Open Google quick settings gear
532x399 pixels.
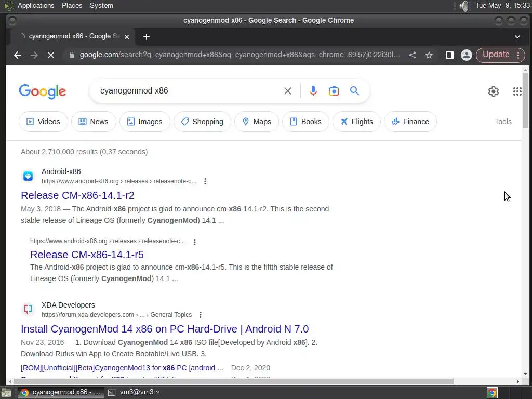pos(494,91)
